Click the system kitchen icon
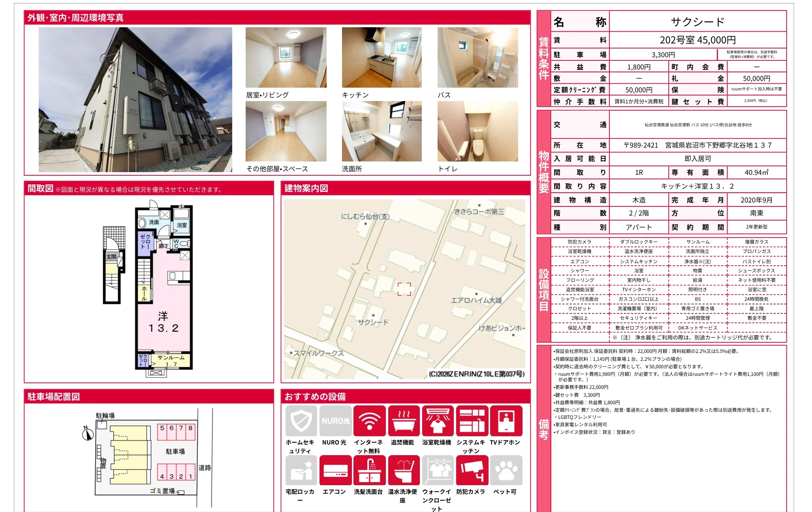Image resolution: width=812 pixels, height=512 pixels. pyautogui.click(x=472, y=421)
